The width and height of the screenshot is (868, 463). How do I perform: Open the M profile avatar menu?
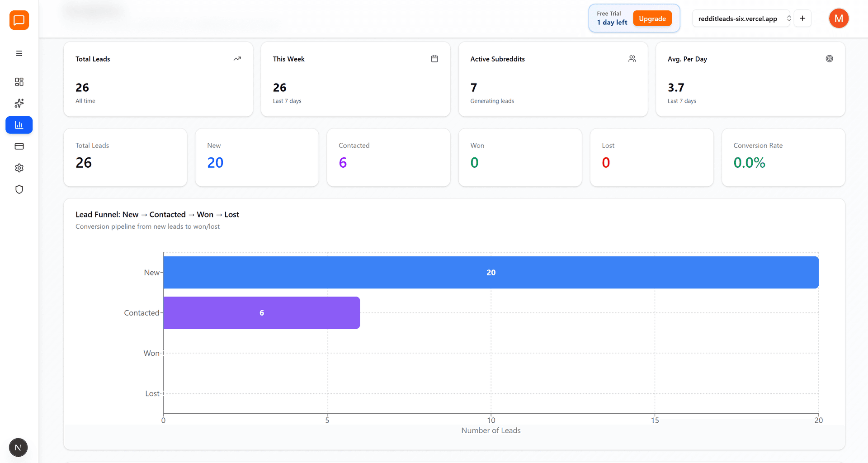[x=839, y=19]
